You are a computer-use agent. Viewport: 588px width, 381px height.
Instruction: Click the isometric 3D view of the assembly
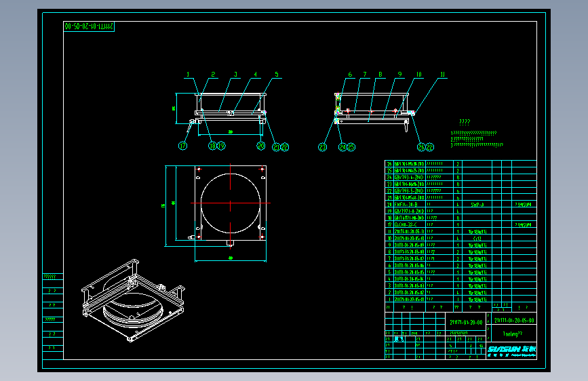pyautogui.click(x=133, y=300)
